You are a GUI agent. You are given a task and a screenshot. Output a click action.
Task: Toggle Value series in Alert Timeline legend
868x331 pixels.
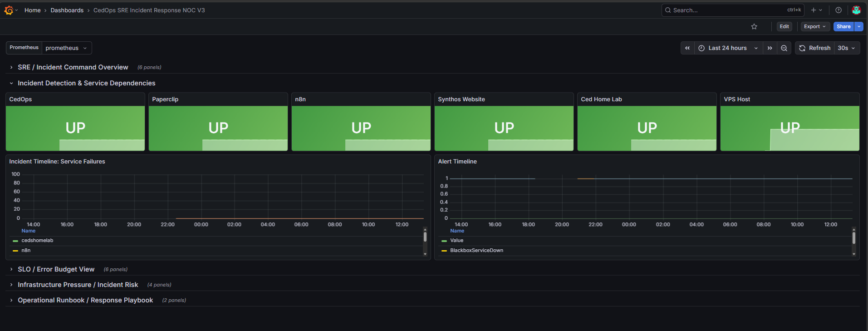pos(457,241)
